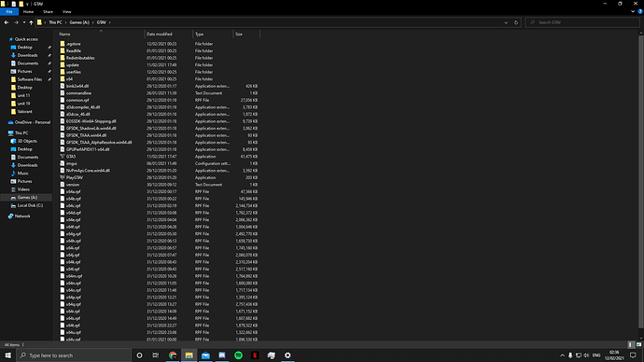Click Games (A:) breadcrumb in address bar
This screenshot has height=362, width=644.
point(79,22)
